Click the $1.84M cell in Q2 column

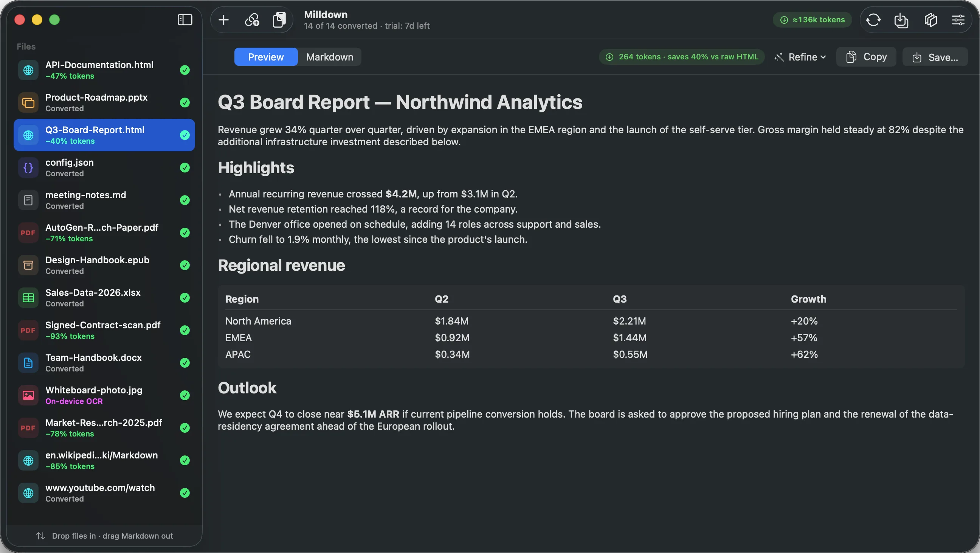pyautogui.click(x=451, y=321)
